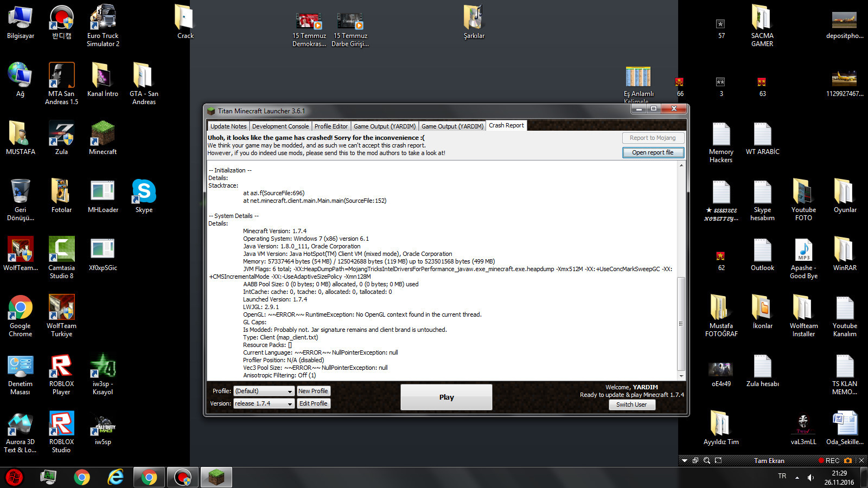Open the MTA San Andreas 1.5 shortcut
868x488 pixels.
61,83
